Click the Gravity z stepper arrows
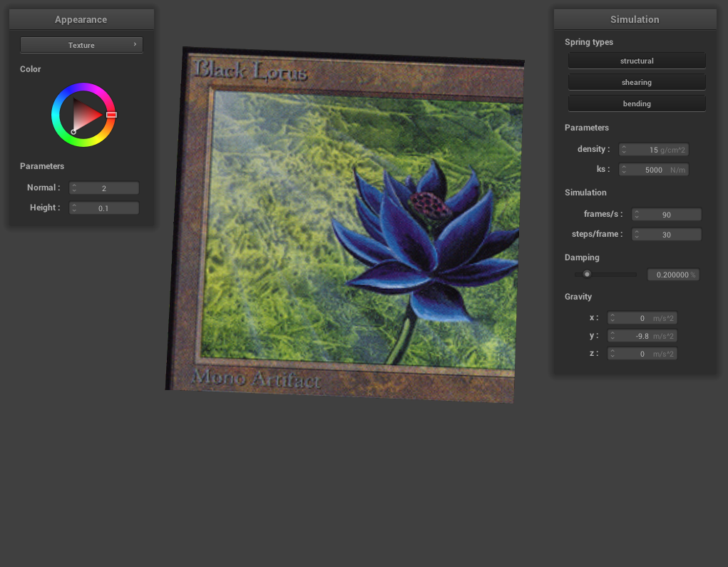Screen dimensions: 728x567 pos(613,353)
